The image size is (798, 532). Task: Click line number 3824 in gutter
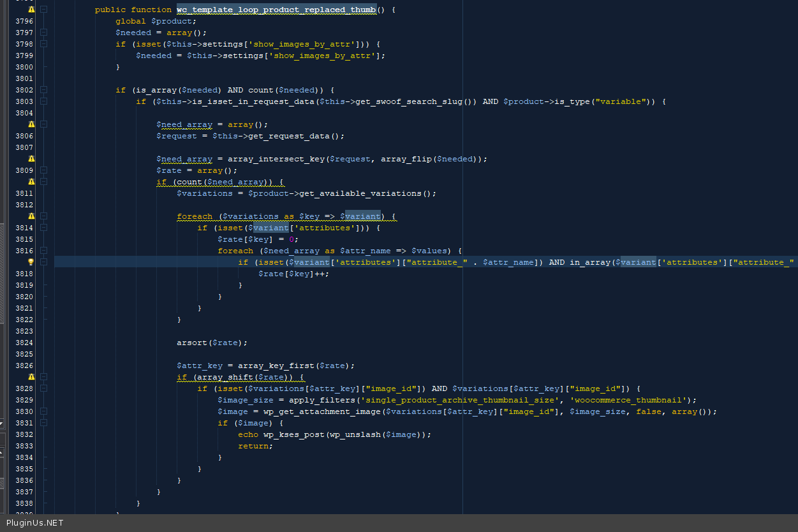pos(24,343)
